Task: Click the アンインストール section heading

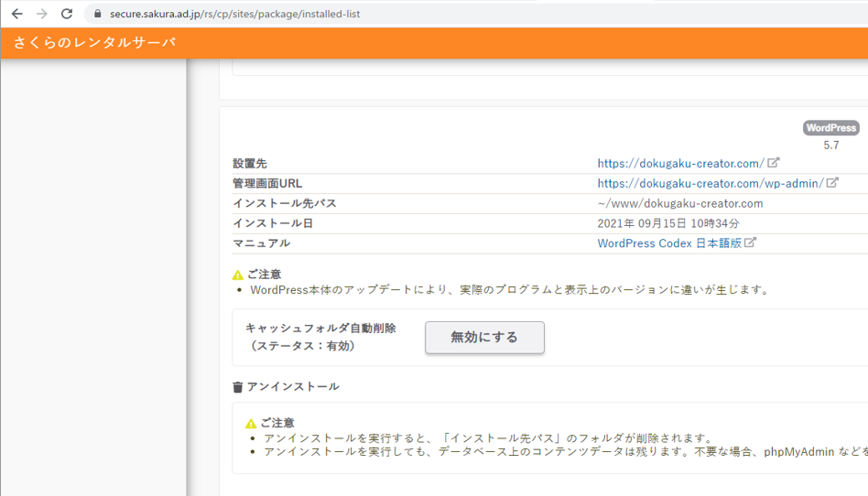Action: coord(293,386)
